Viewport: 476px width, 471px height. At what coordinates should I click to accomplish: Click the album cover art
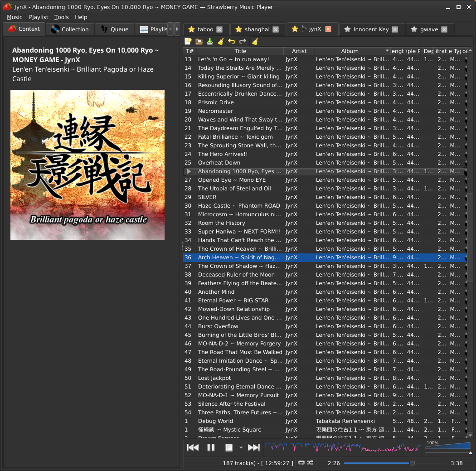point(87,165)
